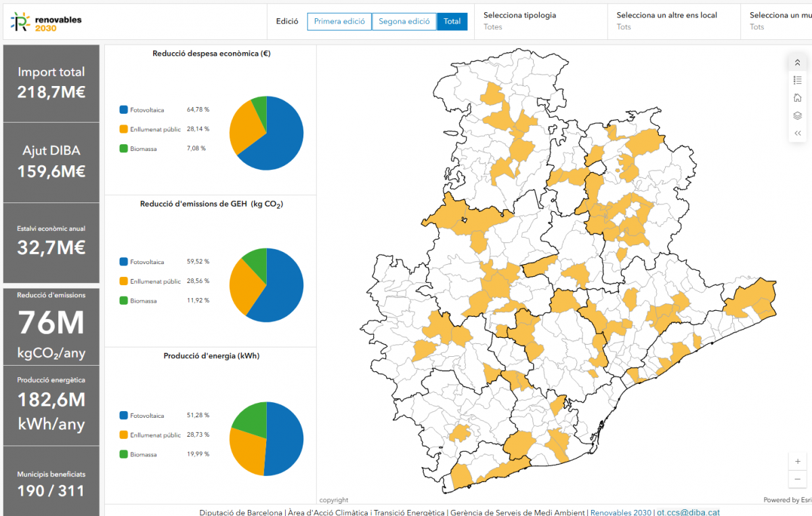Zoom out on the map

798,479
